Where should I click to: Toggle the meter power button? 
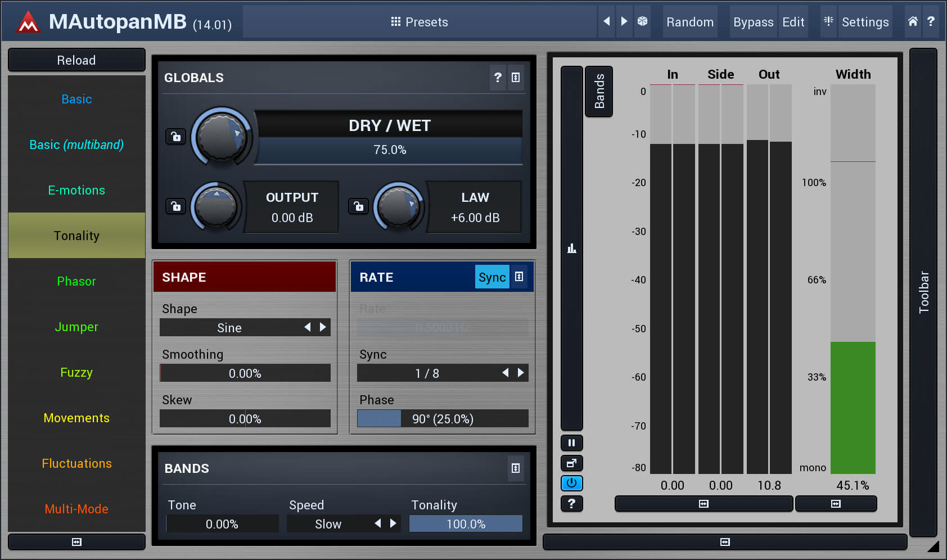572,484
